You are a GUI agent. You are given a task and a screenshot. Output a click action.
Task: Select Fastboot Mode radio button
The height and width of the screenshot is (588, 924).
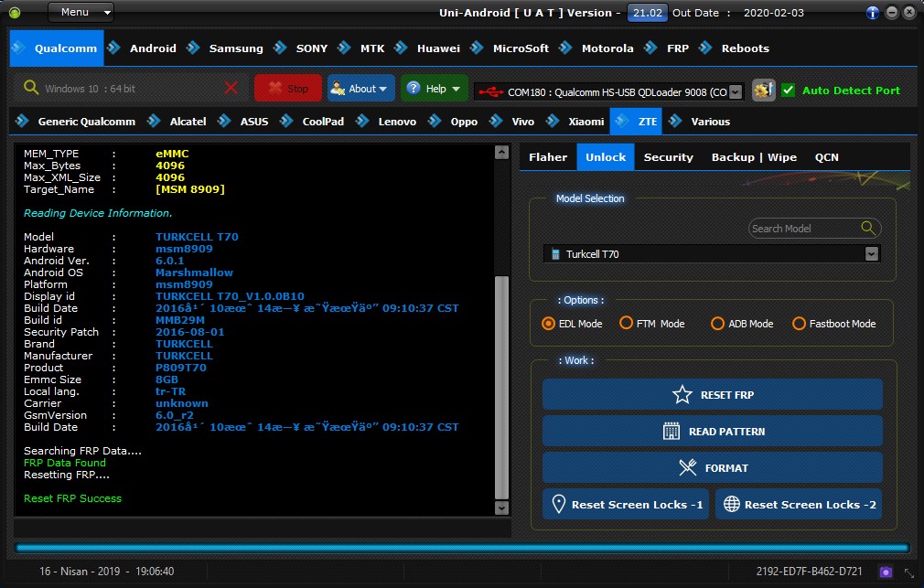pos(799,324)
